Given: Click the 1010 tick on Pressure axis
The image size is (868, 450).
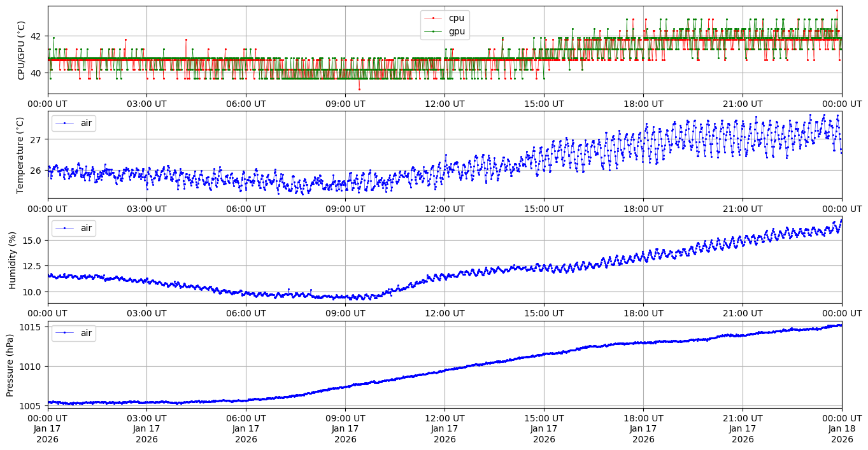Looking at the screenshot, I should tap(32, 367).
